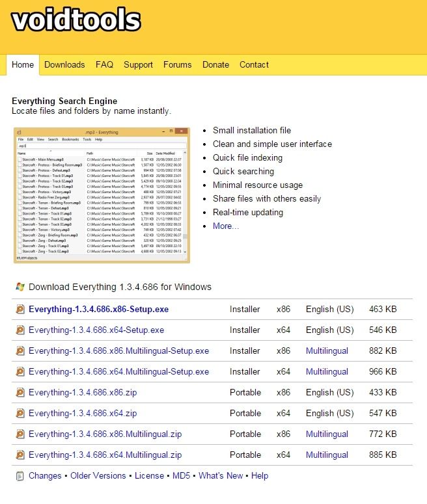
Task: Click the More... features link
Action: tap(226, 226)
